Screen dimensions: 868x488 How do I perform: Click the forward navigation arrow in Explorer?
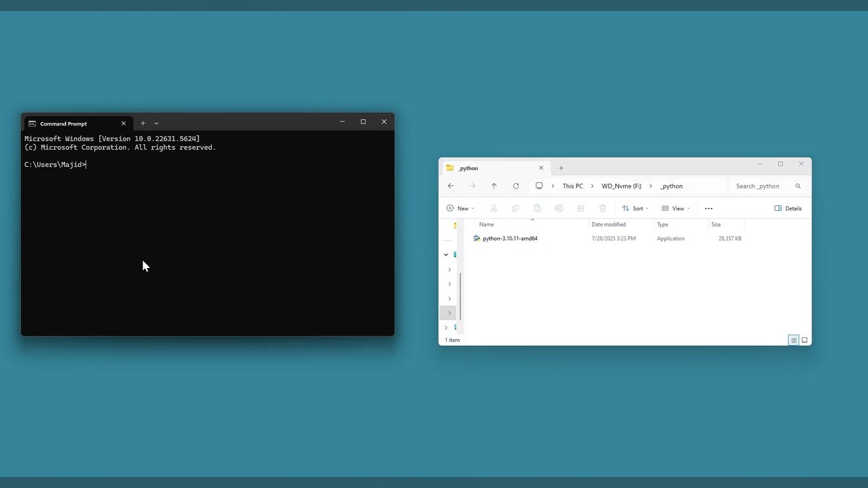click(x=473, y=186)
